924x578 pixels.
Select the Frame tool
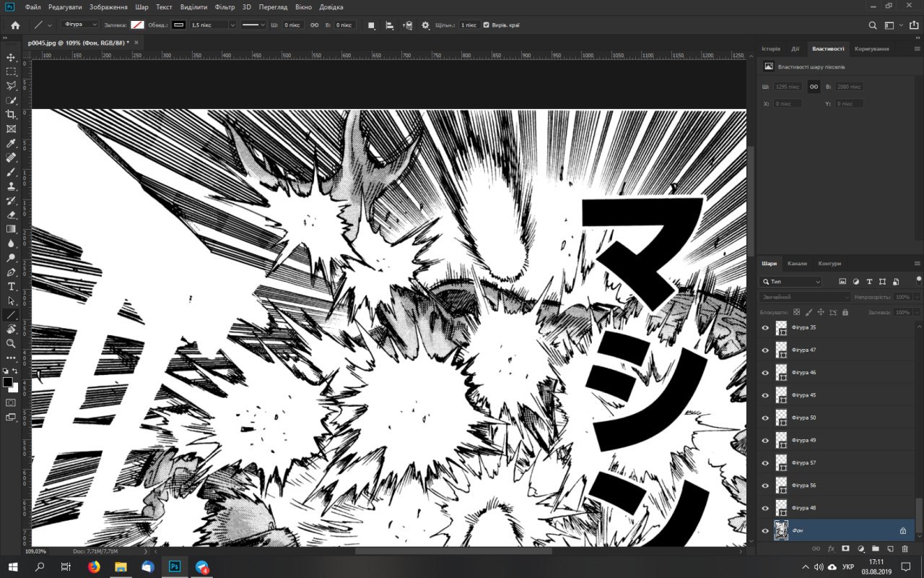click(x=11, y=129)
